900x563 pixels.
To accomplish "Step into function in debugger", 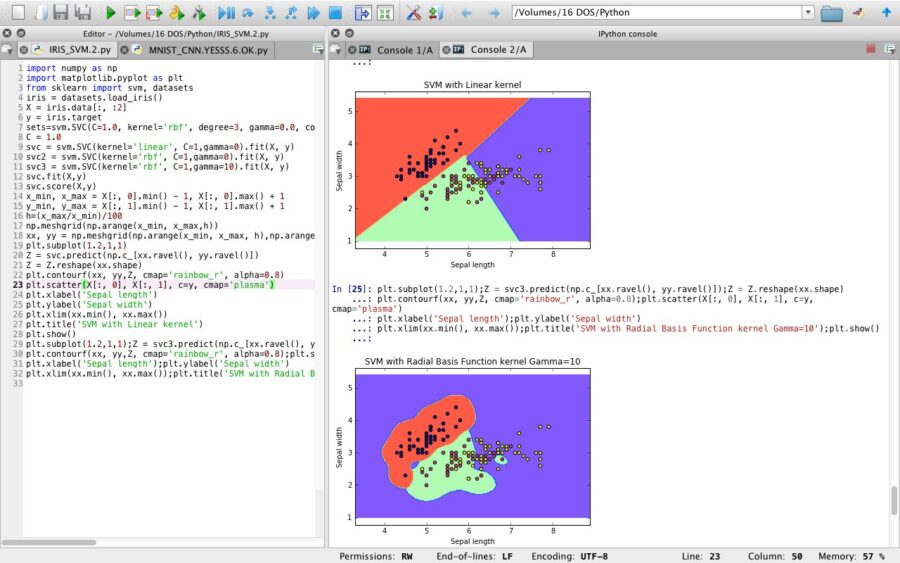I will 270,12.
